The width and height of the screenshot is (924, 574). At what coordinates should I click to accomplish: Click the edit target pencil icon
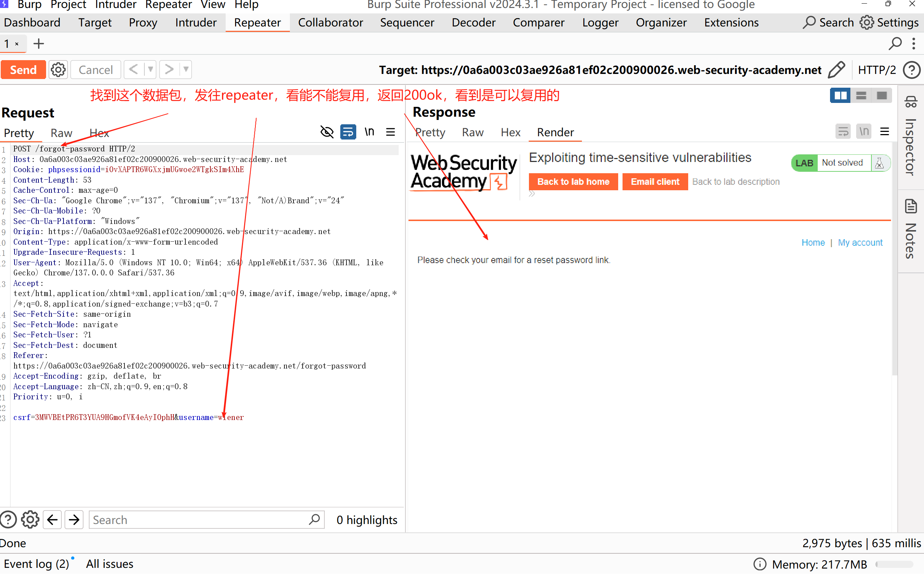836,70
